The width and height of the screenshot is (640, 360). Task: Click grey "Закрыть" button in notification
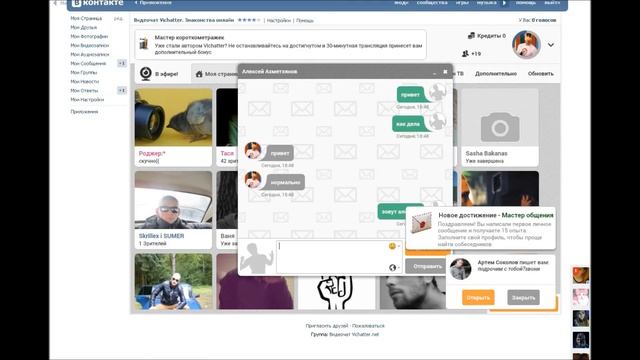click(x=523, y=298)
